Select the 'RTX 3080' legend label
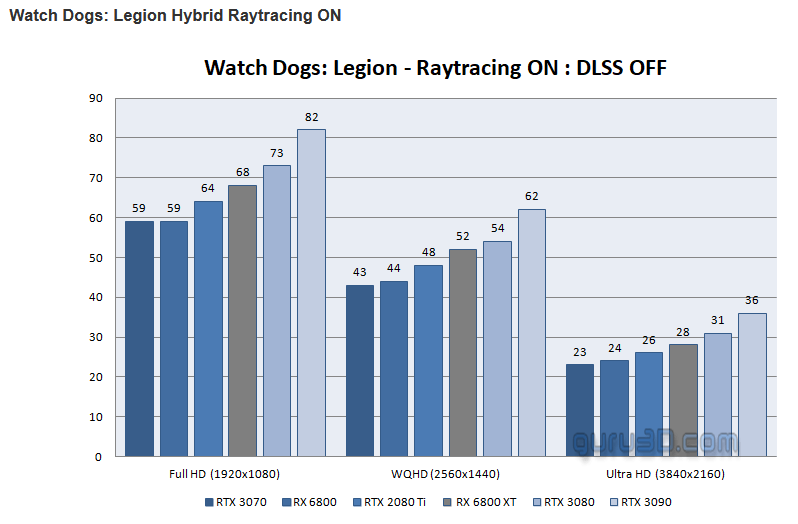This screenshot has width=798, height=524. [569, 503]
